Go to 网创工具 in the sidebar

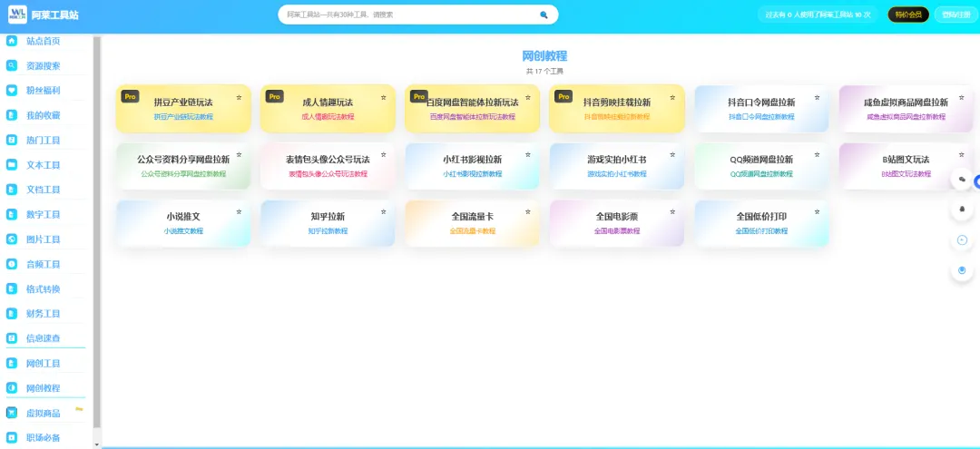44,363
